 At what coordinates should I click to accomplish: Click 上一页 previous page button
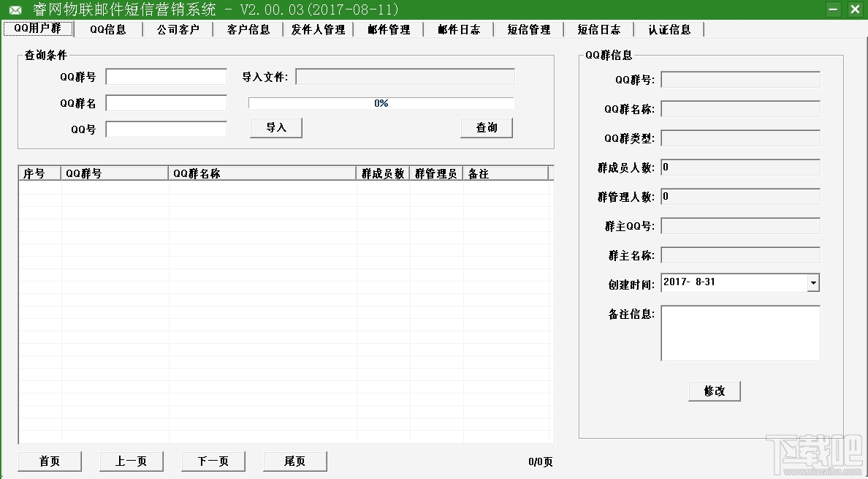click(132, 461)
